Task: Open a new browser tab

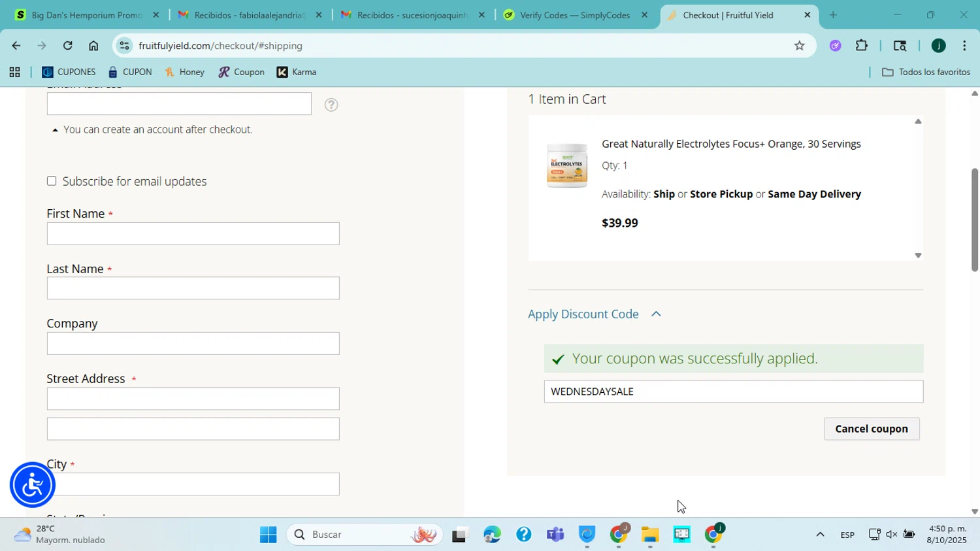Action: [x=833, y=14]
